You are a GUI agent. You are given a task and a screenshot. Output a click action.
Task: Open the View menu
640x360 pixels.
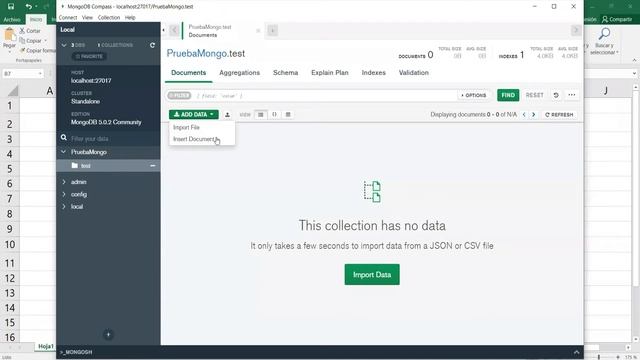87,18
